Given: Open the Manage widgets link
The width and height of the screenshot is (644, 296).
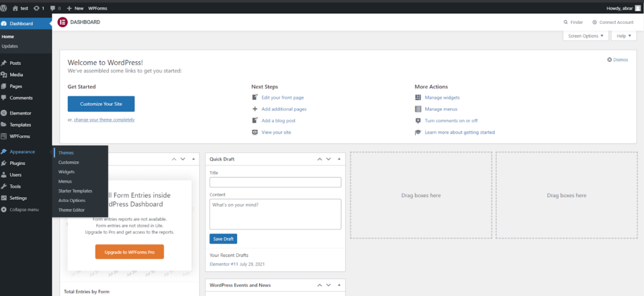Looking at the screenshot, I should pos(442,98).
